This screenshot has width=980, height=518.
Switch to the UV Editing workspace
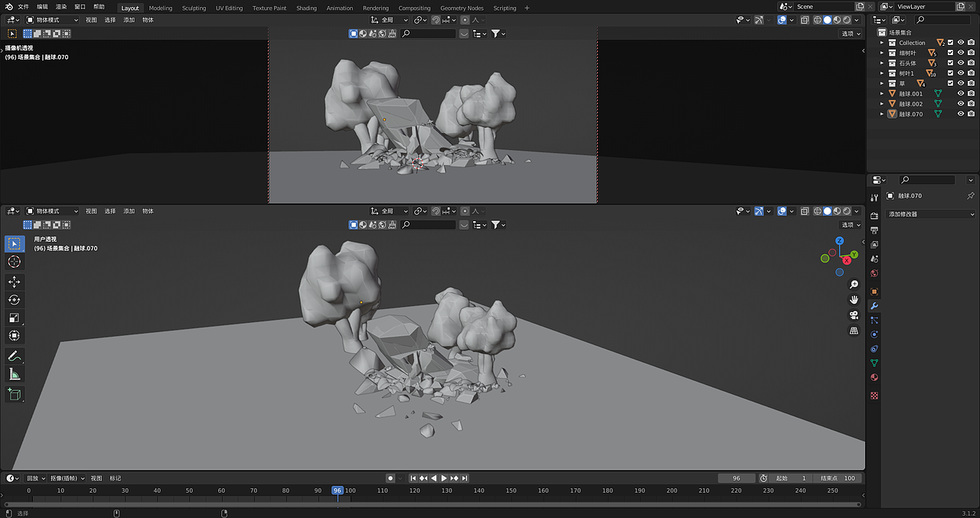coord(229,8)
